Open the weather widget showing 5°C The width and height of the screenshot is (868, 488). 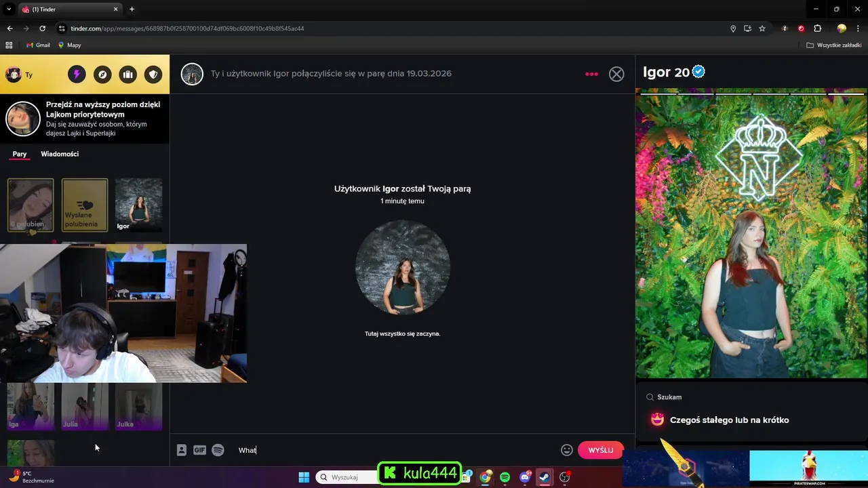(31, 477)
